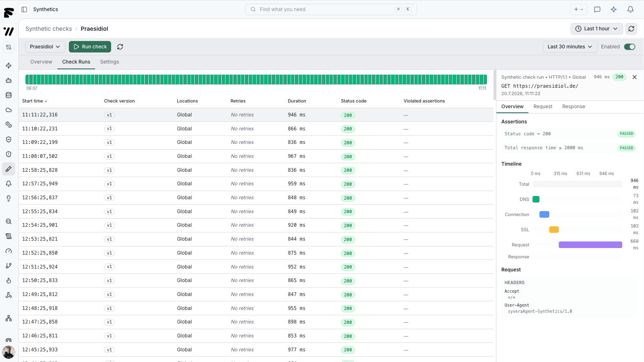The image size is (644, 362).
Task: Go to Synthetic checks breadcrumb link
Action: coord(49,29)
